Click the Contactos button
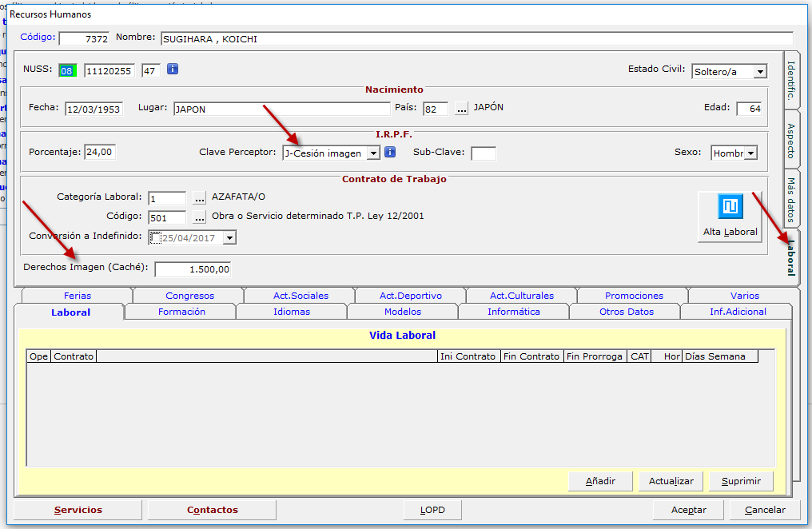This screenshot has width=812, height=529. click(213, 510)
